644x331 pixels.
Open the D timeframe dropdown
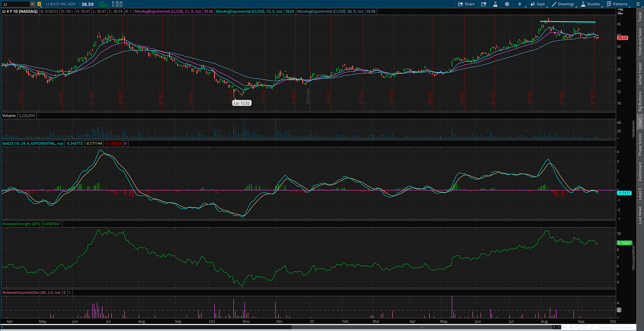[x=520, y=4]
